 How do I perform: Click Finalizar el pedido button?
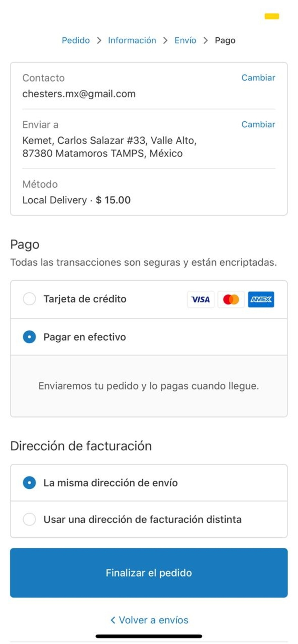click(149, 573)
